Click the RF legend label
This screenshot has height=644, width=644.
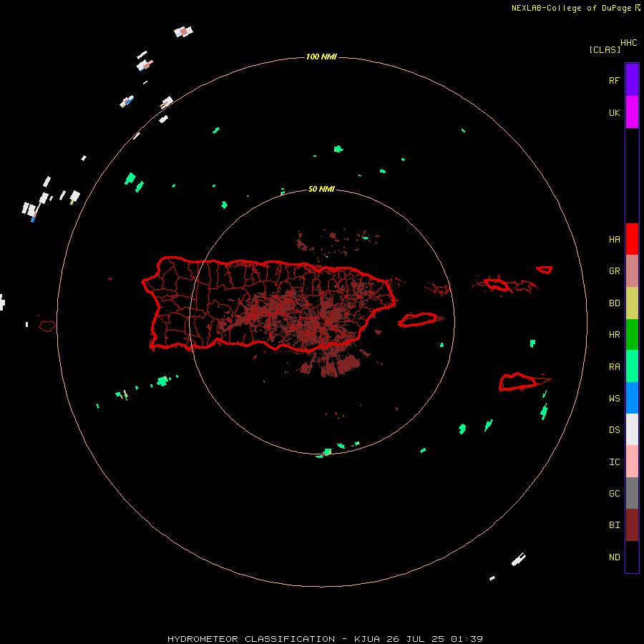(614, 80)
